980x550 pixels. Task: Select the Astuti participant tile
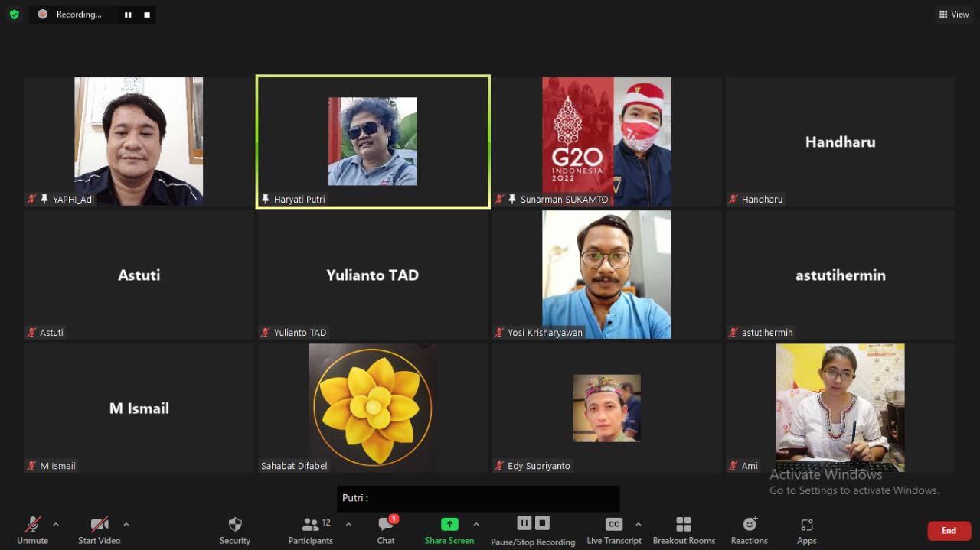pos(139,275)
